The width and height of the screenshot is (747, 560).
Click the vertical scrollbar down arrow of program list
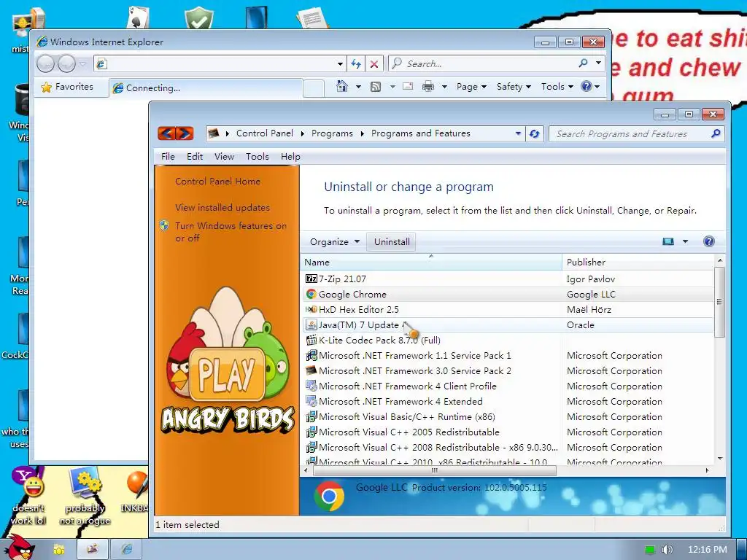720,458
